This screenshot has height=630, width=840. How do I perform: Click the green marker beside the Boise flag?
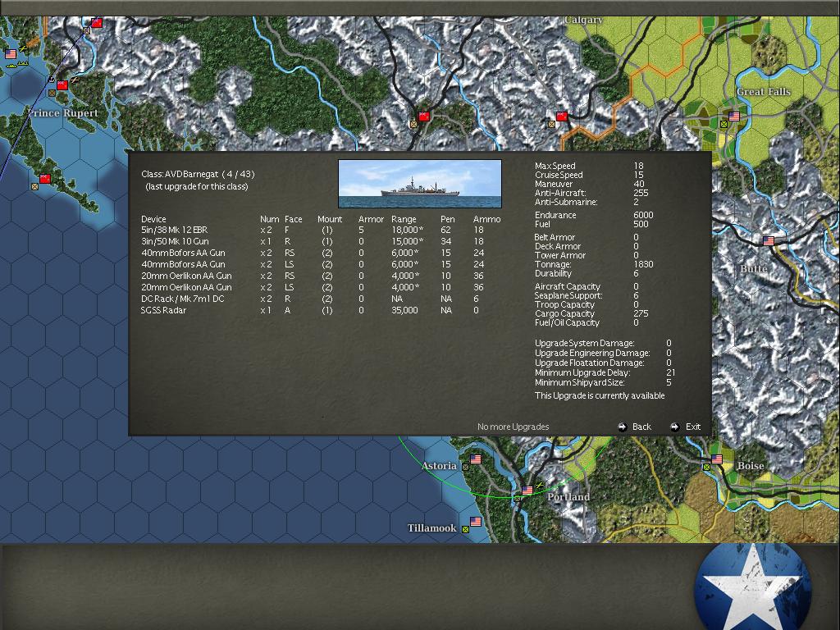(x=706, y=467)
